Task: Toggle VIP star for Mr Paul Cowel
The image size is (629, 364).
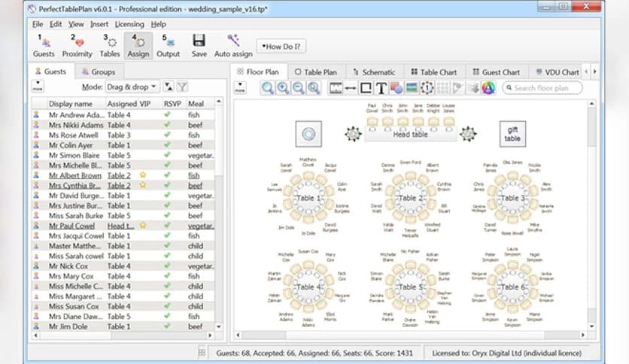Action: (142, 226)
